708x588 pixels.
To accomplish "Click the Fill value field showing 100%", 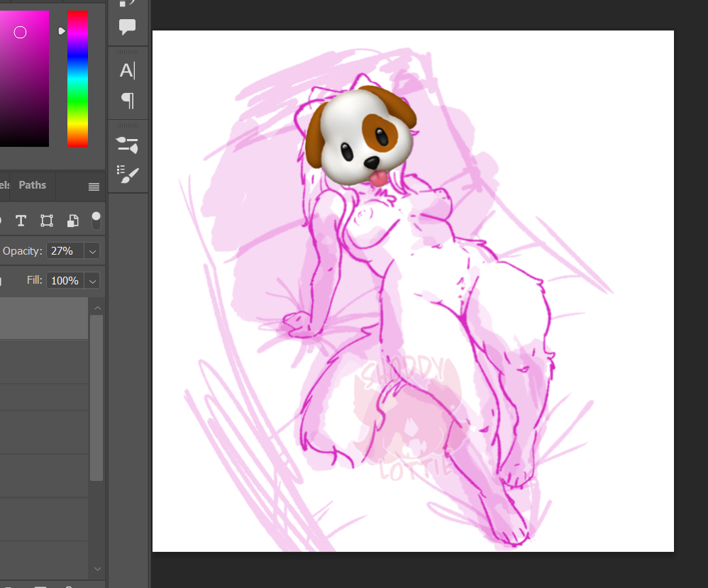I will (x=64, y=281).
